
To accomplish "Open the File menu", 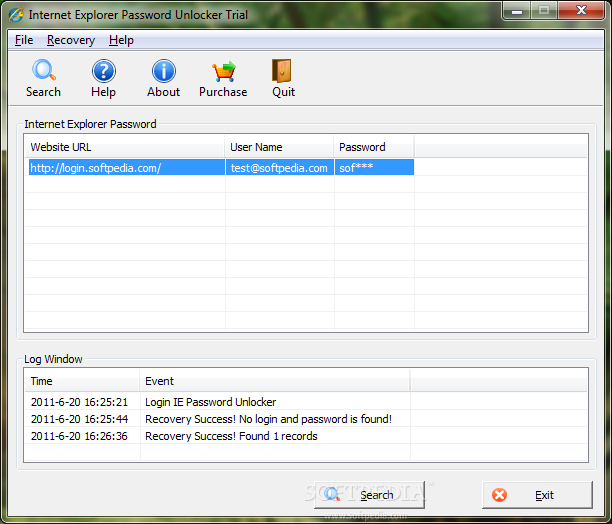I will [x=24, y=40].
